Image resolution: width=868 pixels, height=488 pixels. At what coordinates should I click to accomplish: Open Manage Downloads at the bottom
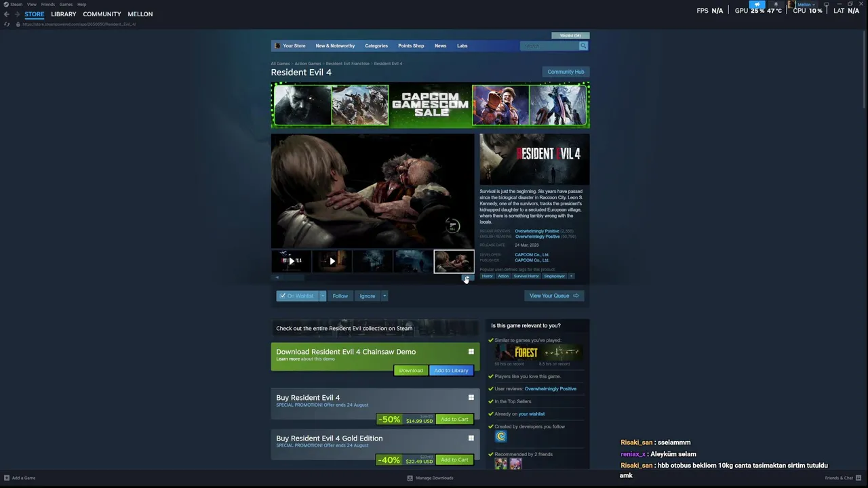[430, 478]
